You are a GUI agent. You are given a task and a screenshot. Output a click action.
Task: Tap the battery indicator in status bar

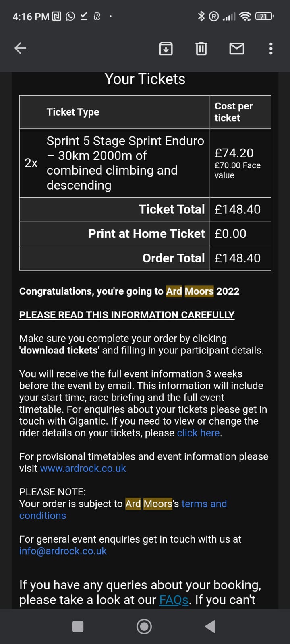[x=264, y=16]
